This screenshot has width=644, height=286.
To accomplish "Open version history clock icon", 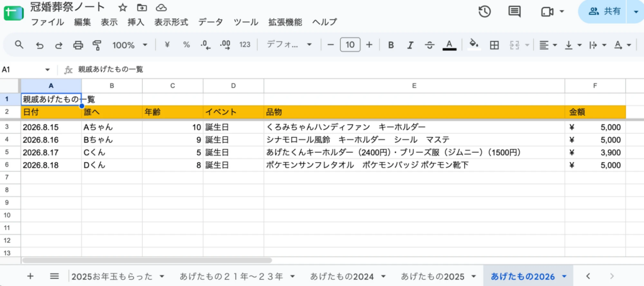I will pyautogui.click(x=485, y=11).
